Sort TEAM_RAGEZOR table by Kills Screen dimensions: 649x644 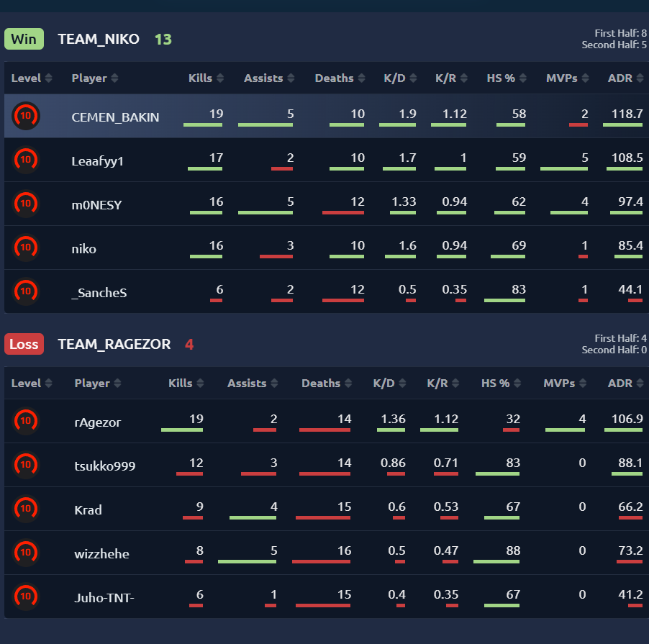click(186, 384)
